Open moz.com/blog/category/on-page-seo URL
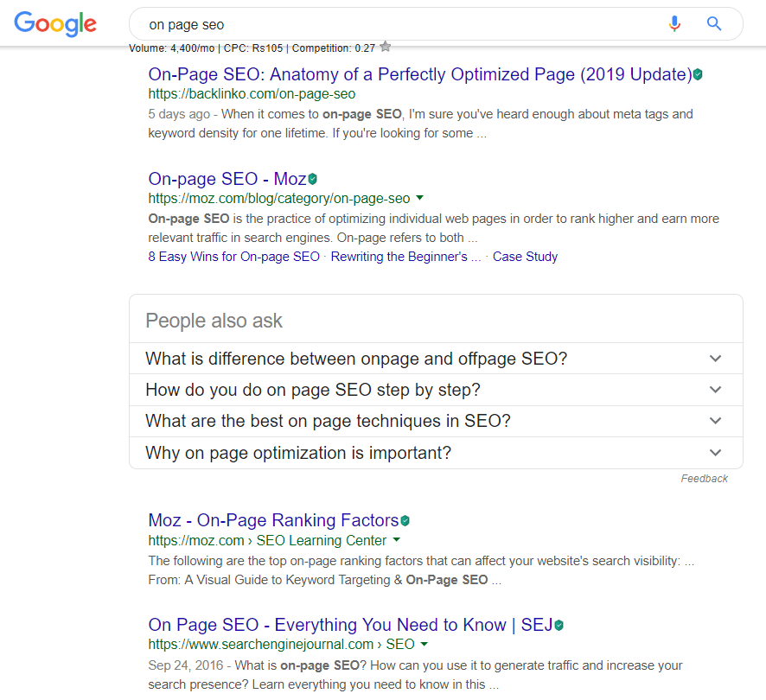This screenshot has width=766, height=700. coord(279,198)
